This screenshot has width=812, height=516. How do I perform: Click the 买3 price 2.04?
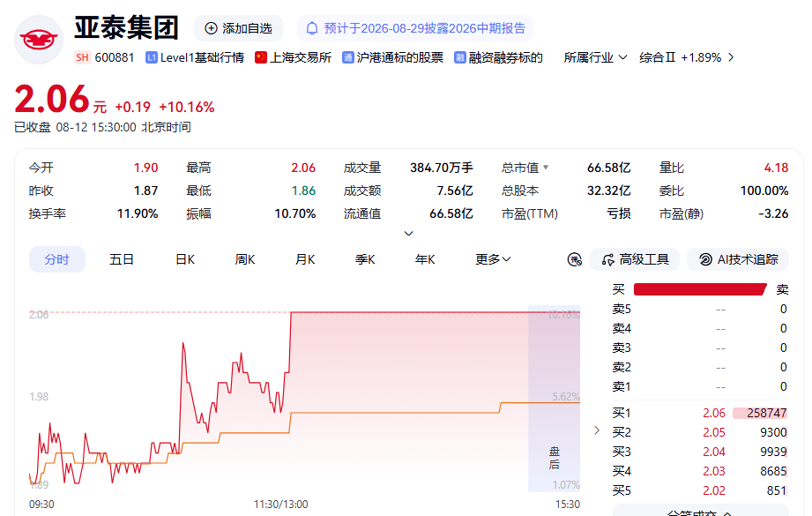713,452
